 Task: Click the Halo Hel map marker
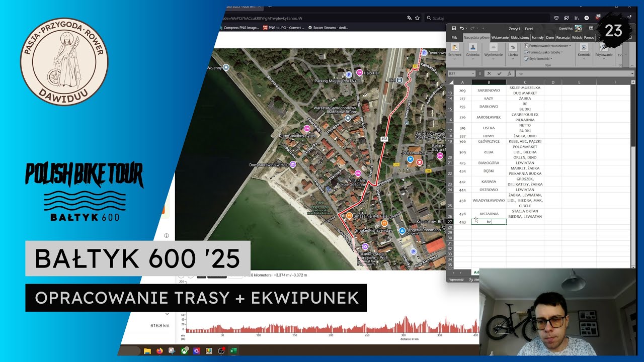pyautogui.click(x=359, y=73)
